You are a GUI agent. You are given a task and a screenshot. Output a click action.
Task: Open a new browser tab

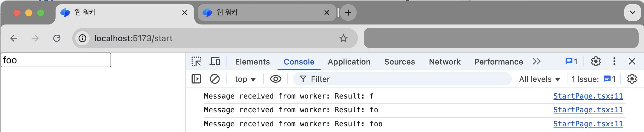click(348, 13)
